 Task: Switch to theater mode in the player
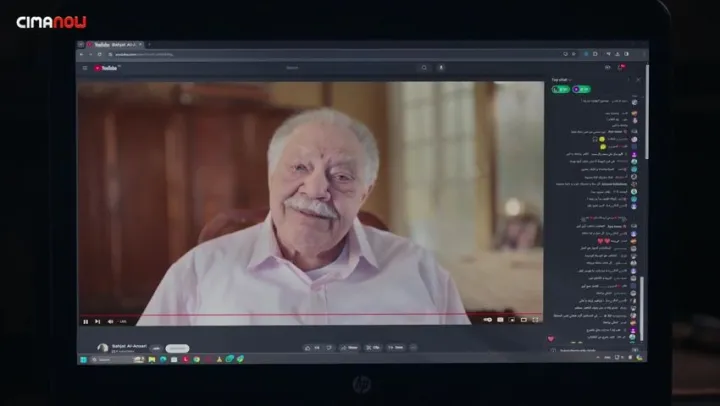(523, 320)
